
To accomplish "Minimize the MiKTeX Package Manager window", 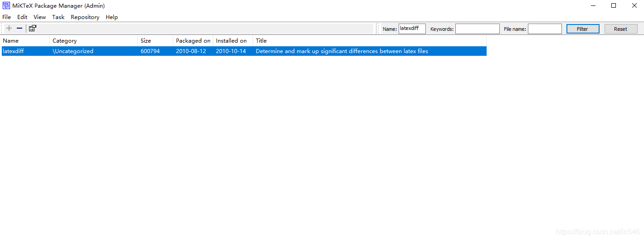I will (593, 5).
